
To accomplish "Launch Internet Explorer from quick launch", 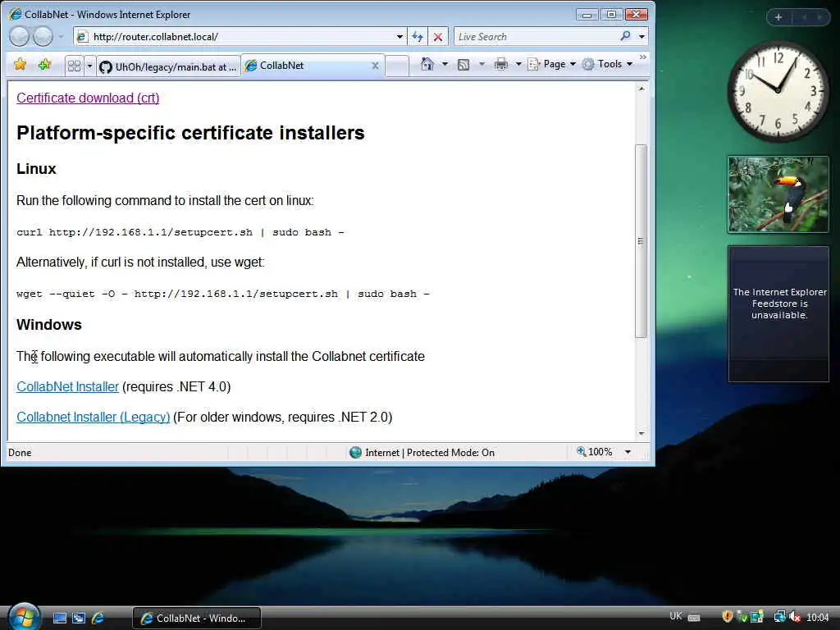I will point(98,618).
